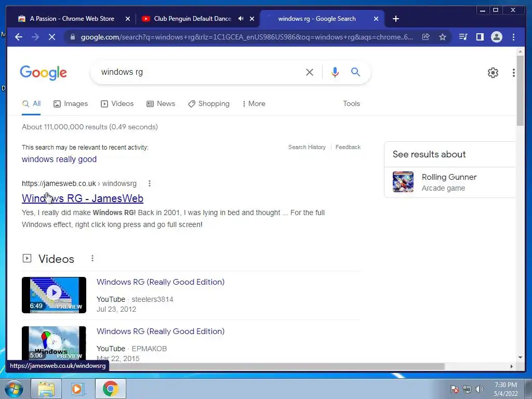Go to the Google homepage logo
The height and width of the screenshot is (399, 532).
pos(44,73)
